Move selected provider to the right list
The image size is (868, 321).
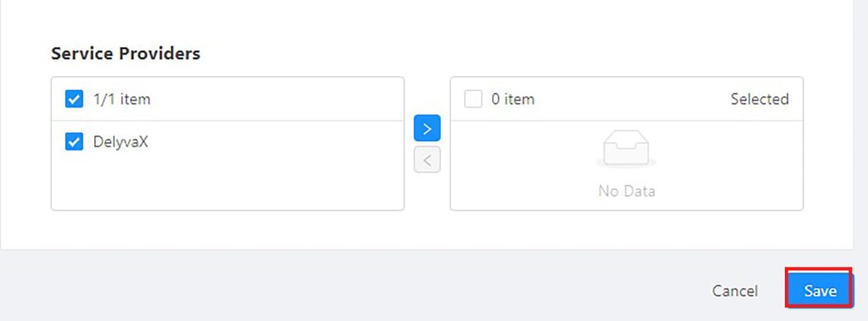point(427,129)
